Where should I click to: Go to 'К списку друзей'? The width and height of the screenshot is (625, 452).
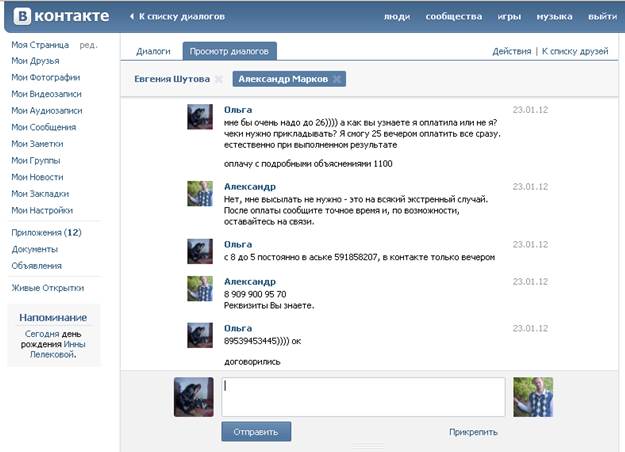coord(575,51)
